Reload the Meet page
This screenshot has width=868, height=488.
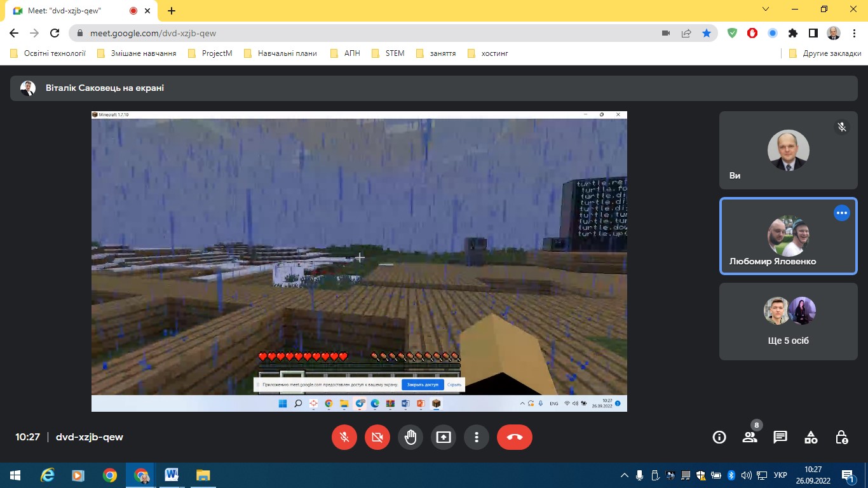point(55,33)
